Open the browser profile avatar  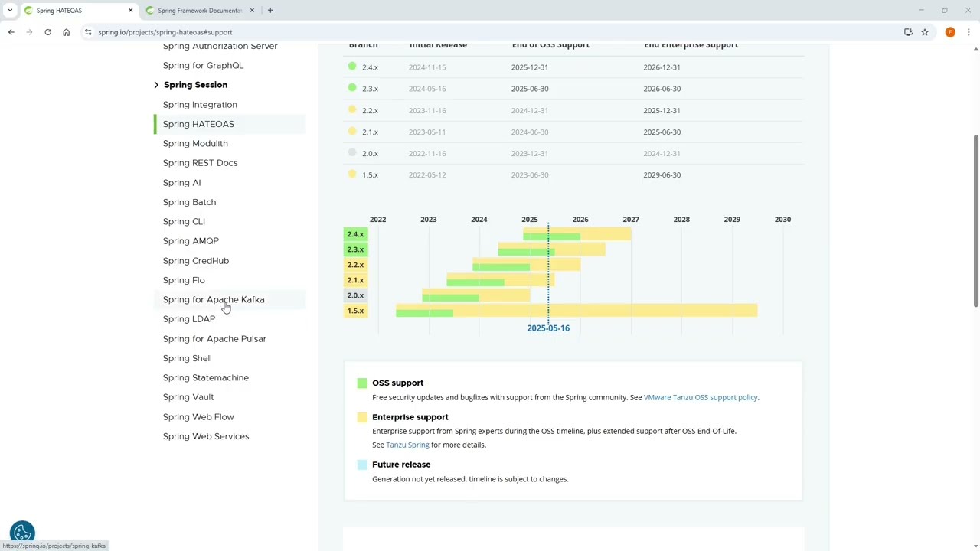950,32
